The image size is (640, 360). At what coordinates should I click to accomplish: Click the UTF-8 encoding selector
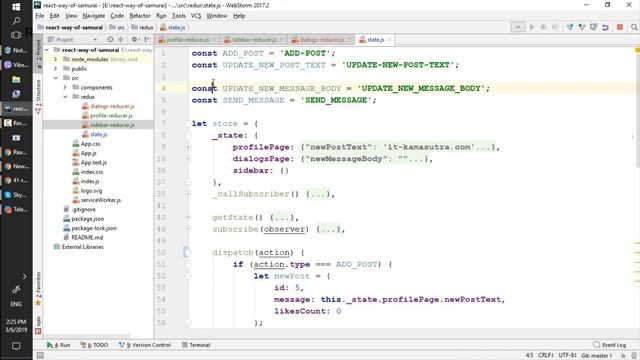[x=567, y=356]
